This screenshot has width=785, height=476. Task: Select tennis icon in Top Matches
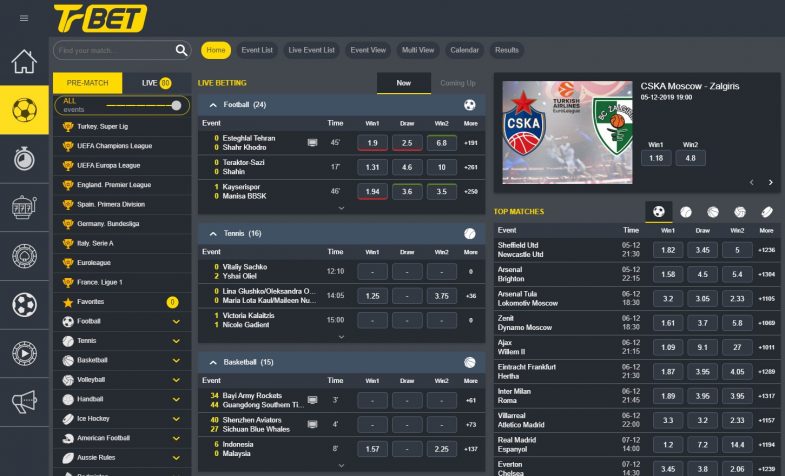click(686, 212)
